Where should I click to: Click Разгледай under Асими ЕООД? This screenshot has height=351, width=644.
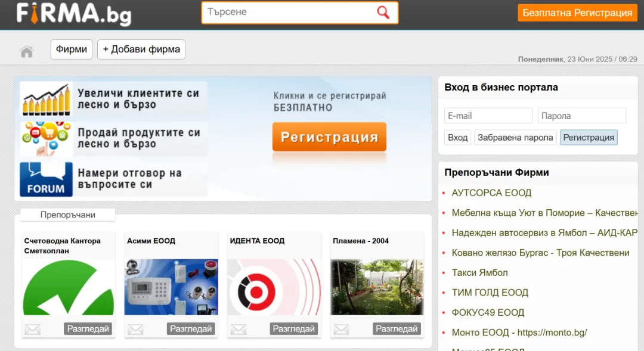pyautogui.click(x=191, y=329)
